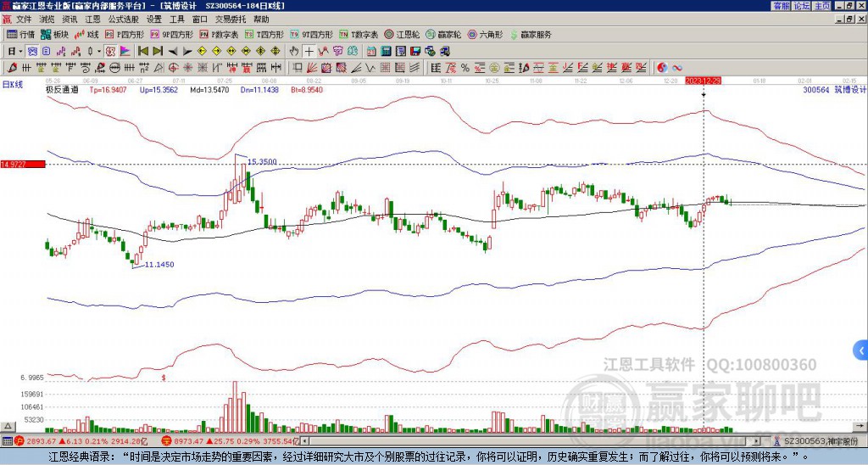This screenshot has height=465, width=868.
Task: Open the 公式选股 menu
Action: click(124, 20)
